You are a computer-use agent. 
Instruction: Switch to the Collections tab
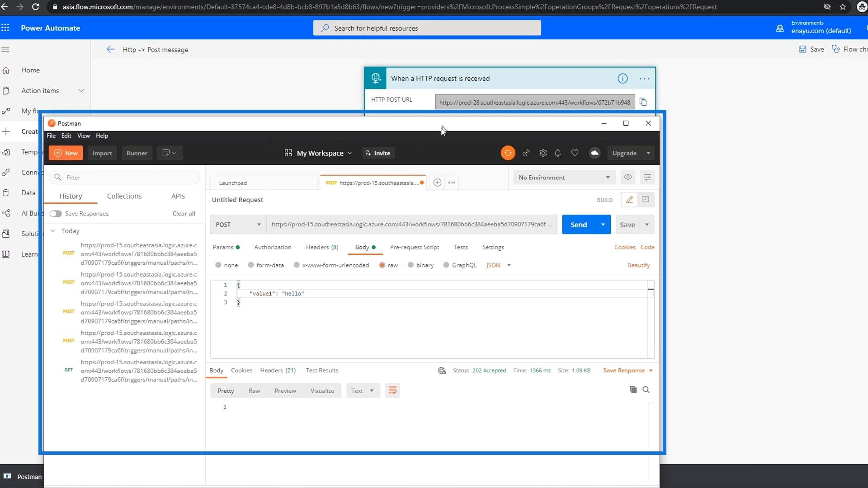[124, 196]
